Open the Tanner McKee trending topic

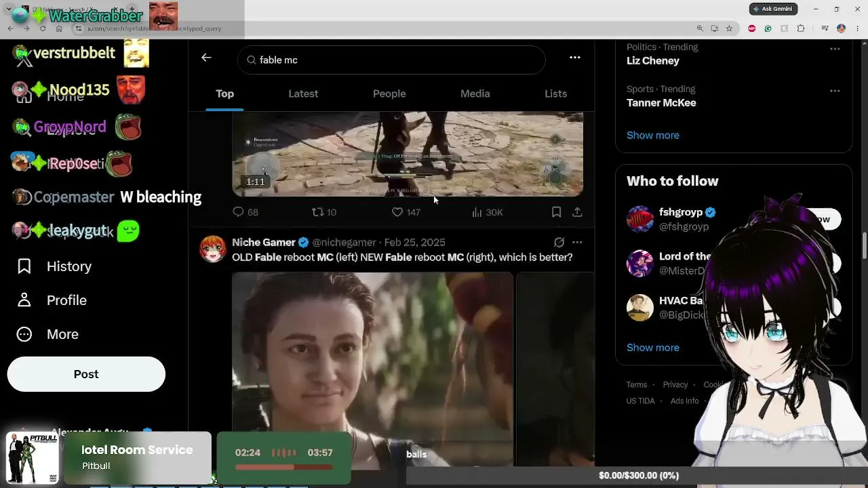[x=661, y=102]
